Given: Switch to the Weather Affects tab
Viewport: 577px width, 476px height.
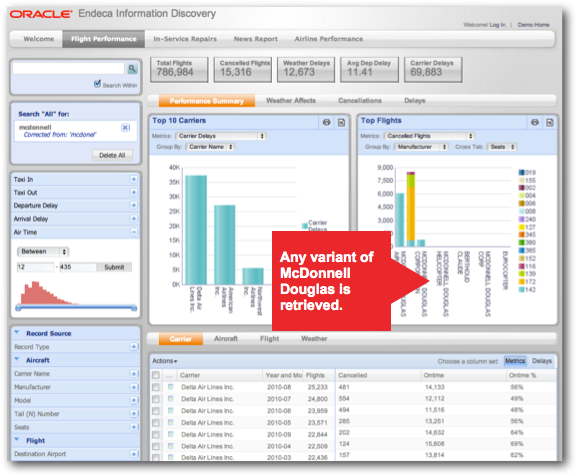Looking at the screenshot, I should (x=291, y=100).
